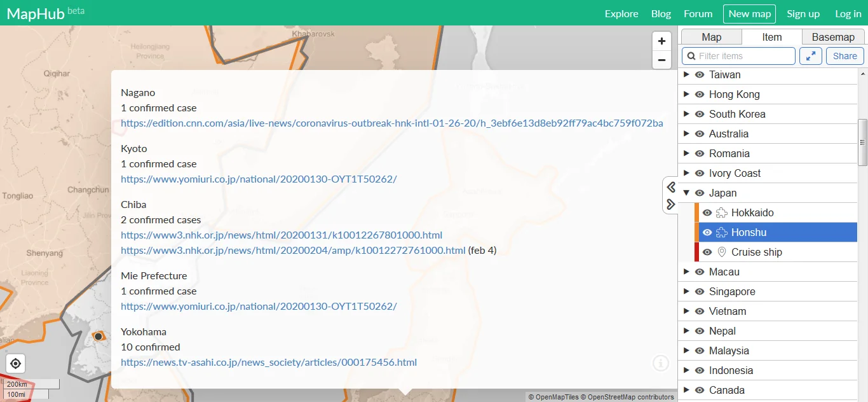Open the Forum page
This screenshot has width=868, height=402.
pos(698,13)
